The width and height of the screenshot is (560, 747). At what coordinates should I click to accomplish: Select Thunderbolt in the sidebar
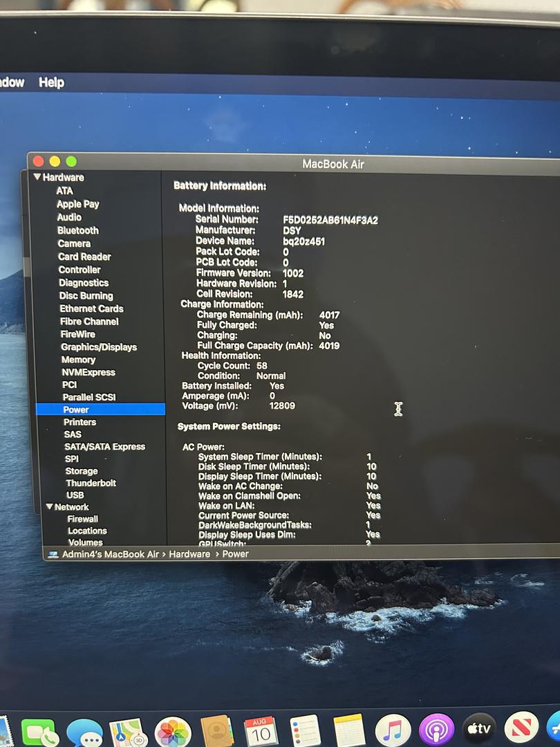[x=91, y=483]
